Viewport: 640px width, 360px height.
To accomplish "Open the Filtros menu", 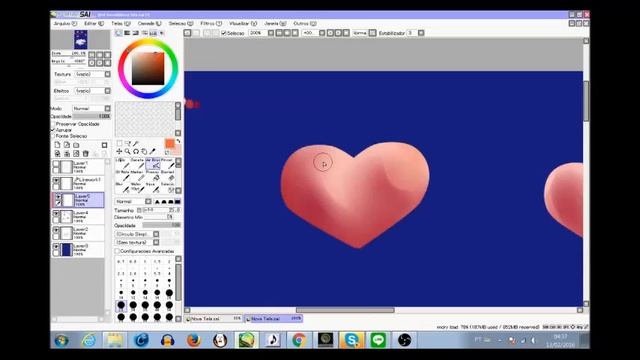I will (x=211, y=24).
